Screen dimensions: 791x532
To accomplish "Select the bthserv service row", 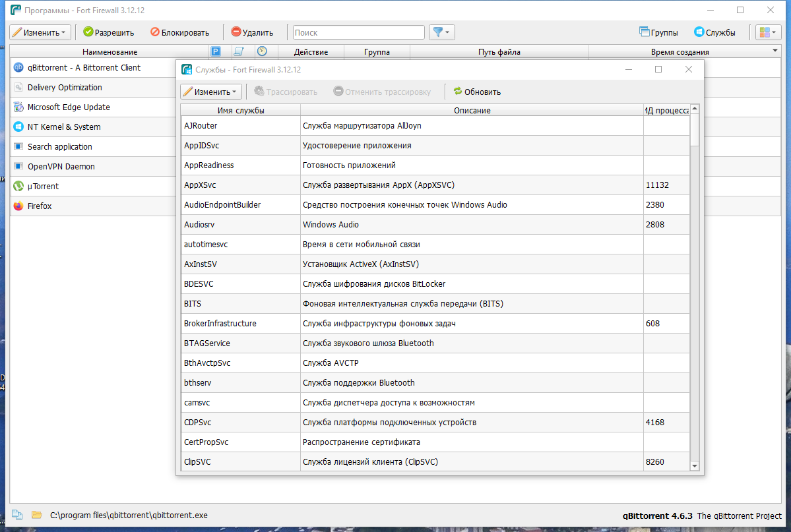I will click(x=435, y=382).
